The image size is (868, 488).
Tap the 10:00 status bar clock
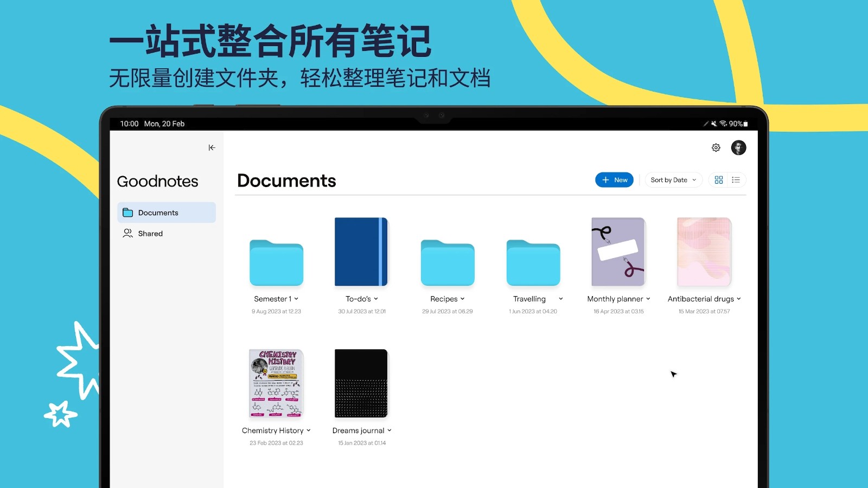pyautogui.click(x=129, y=124)
